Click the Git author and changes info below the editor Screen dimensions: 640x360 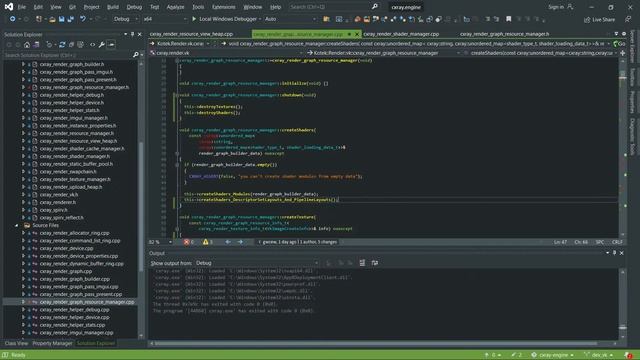[300, 242]
